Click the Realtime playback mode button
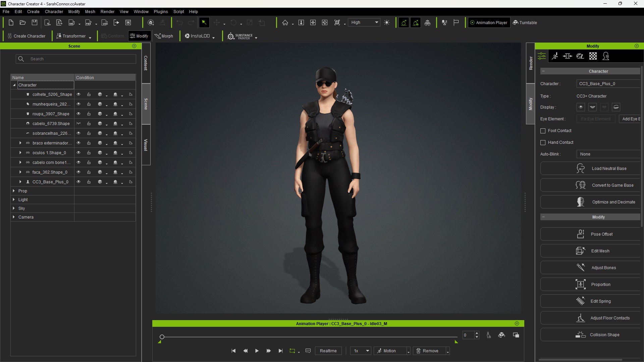This screenshot has height=362, width=644. (328, 351)
